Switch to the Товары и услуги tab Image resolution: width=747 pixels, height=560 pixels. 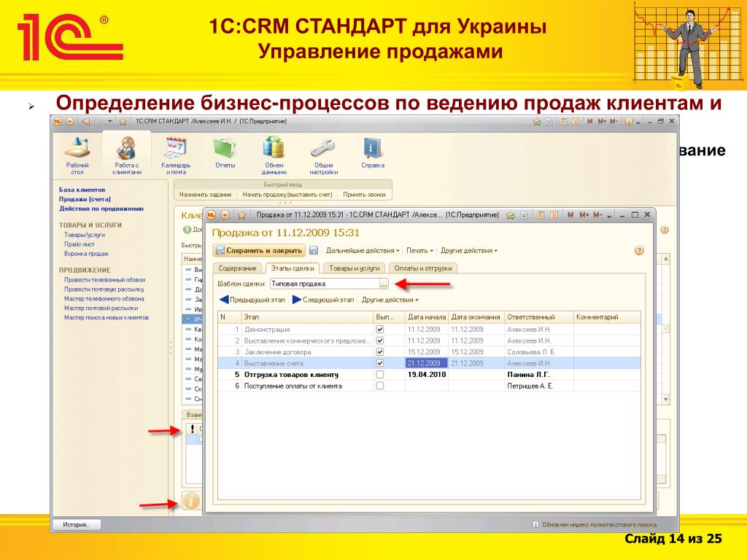click(354, 268)
